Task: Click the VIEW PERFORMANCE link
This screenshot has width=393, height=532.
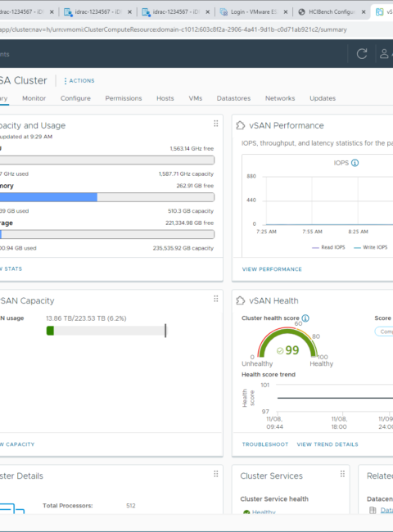Action: 272,269
